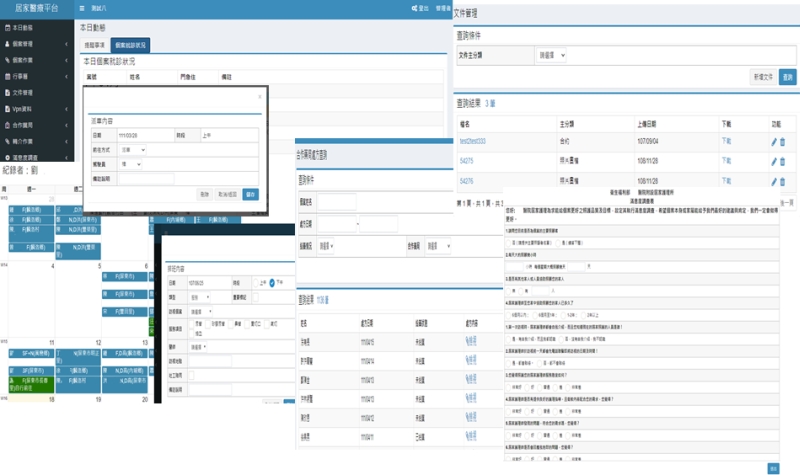Expand the 合作藥局 sidebar chevron
800x475 pixels.
[x=66, y=125]
